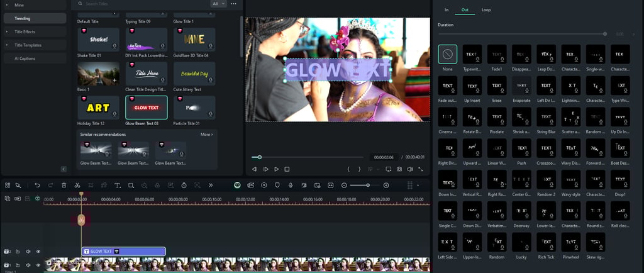Click the More link in Similar recommendations
Viewport: 644px width, 273px height.
[x=206, y=135]
